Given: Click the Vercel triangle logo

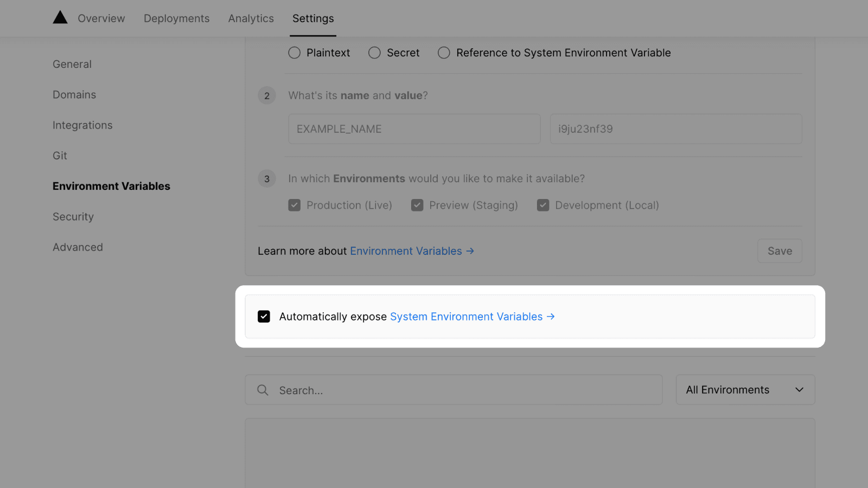Looking at the screenshot, I should (60, 18).
